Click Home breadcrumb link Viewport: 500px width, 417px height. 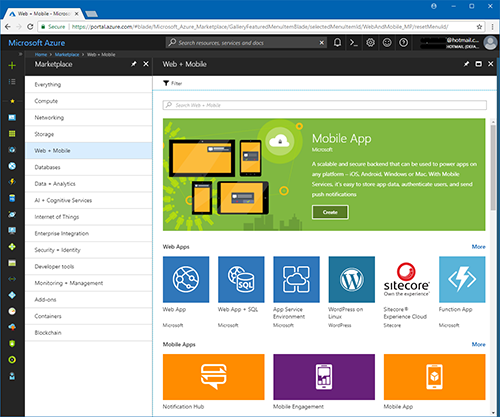point(41,54)
